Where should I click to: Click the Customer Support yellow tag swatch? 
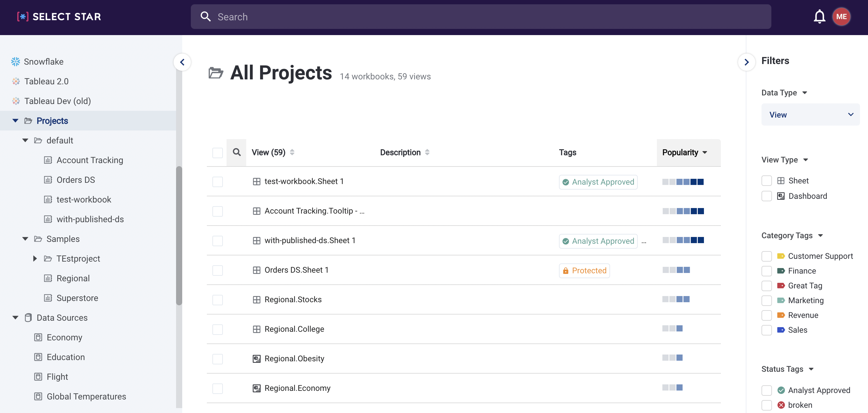tap(781, 256)
